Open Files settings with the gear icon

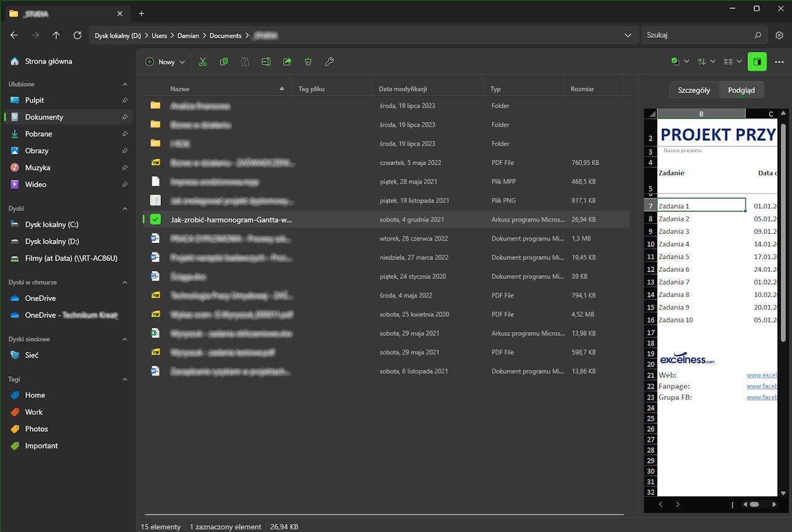pos(779,35)
